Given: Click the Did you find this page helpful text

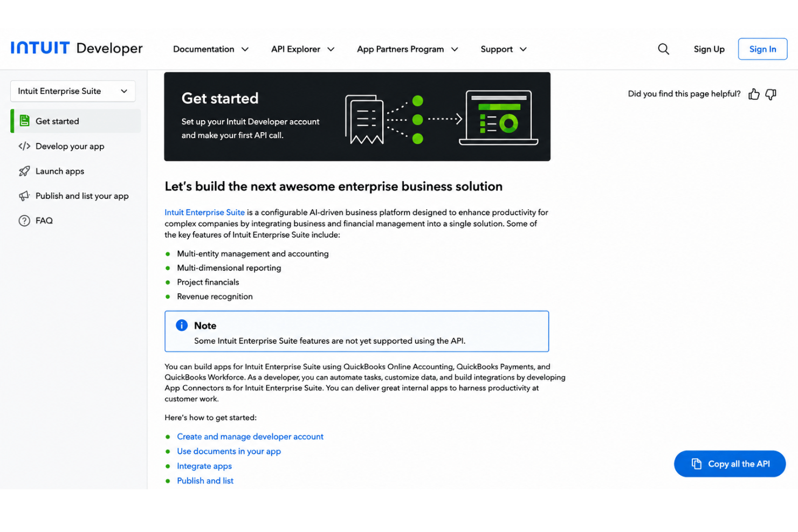Looking at the screenshot, I should click(x=684, y=94).
